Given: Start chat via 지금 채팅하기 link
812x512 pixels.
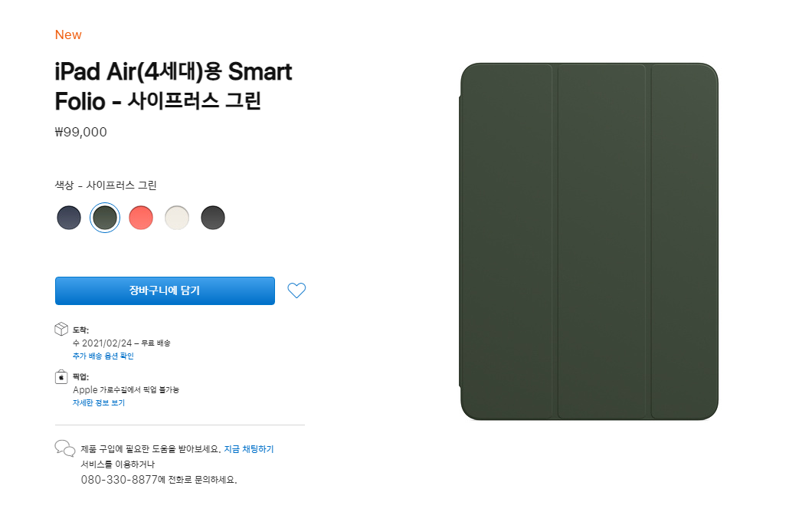Looking at the screenshot, I should point(248,449).
